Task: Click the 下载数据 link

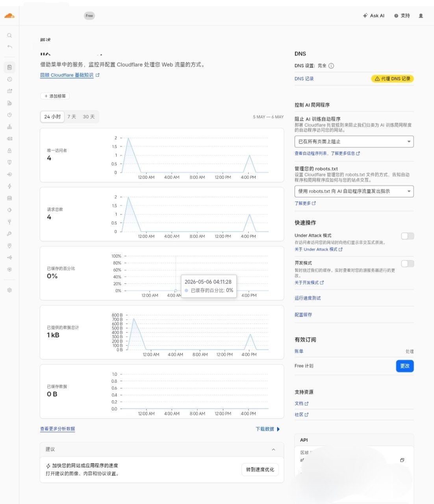Action: 268,429
